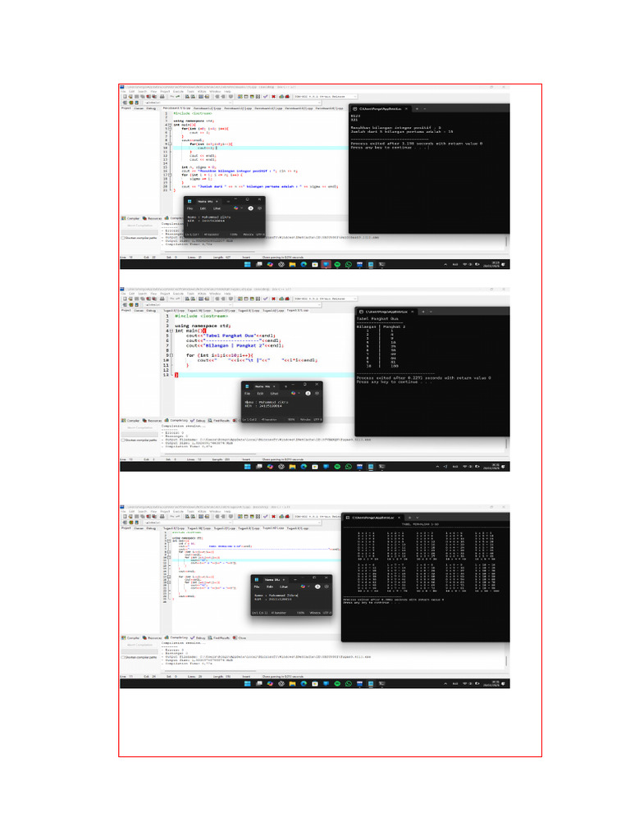630x840 pixels.
Task: Open Notepad settings gear in the bottom screenshot
Action: 326,587
